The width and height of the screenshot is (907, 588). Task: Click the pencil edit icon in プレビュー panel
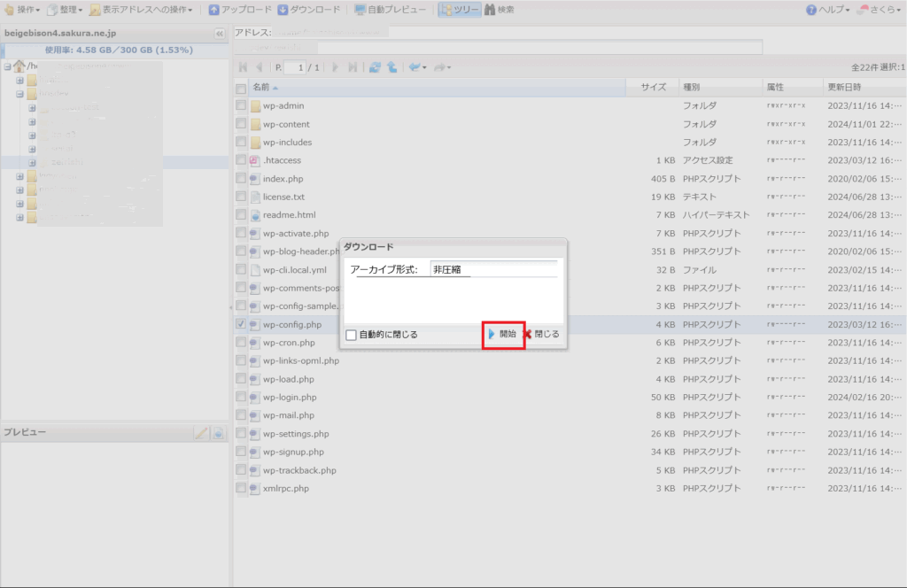201,432
